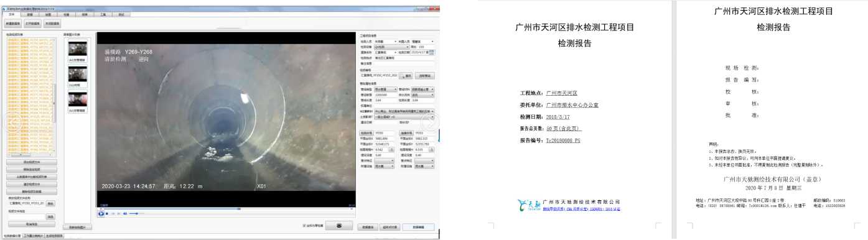Play the pipe inspection video
This screenshot has height=240, width=868.
point(101,213)
